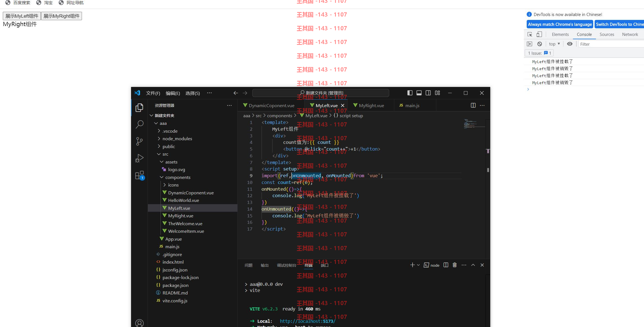Show the DevTools console sidebar

pos(530,44)
